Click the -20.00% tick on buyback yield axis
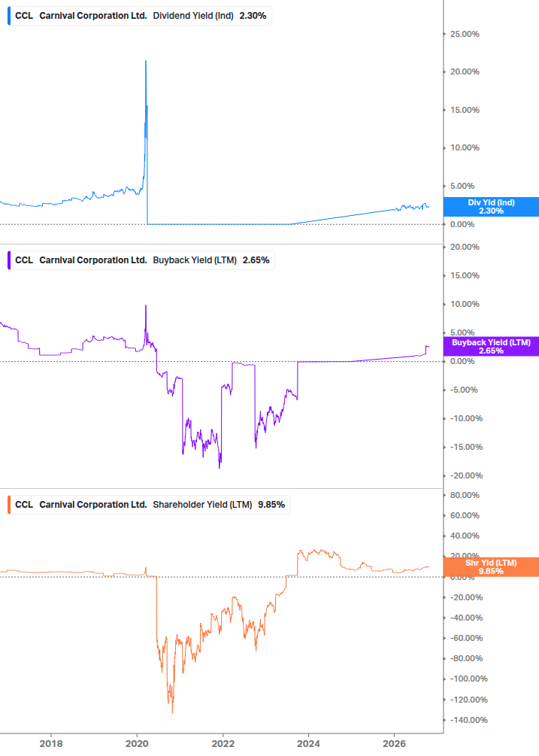 coord(466,476)
